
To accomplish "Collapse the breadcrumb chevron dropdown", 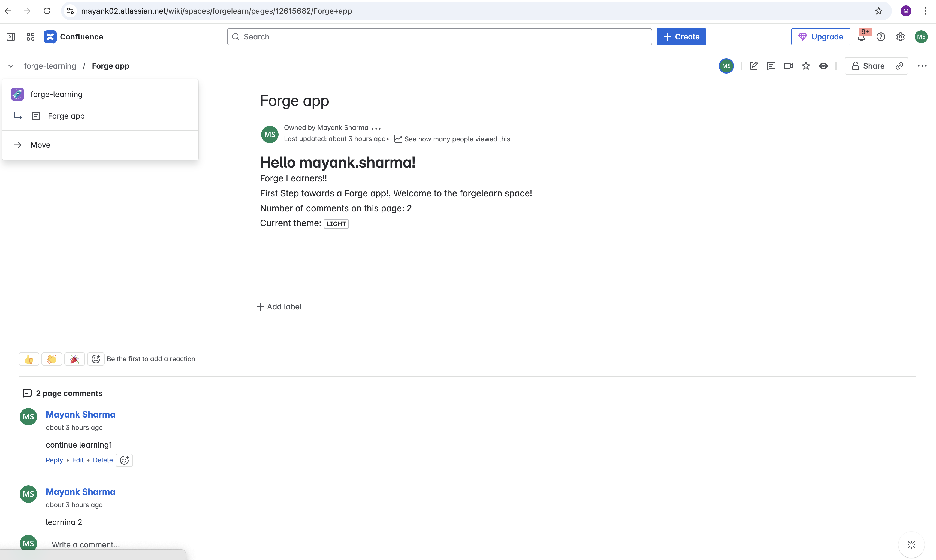I will click(x=11, y=66).
